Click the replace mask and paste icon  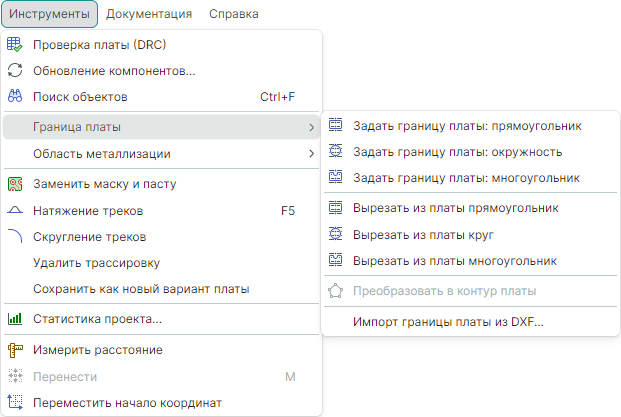15,184
